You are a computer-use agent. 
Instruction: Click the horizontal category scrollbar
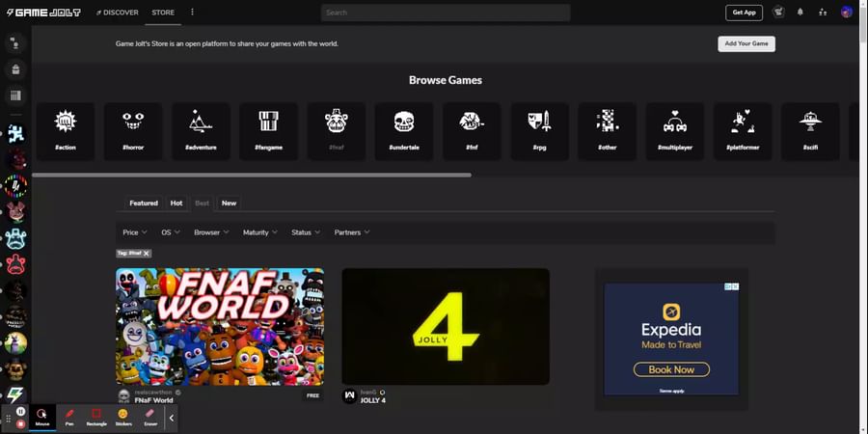click(x=252, y=175)
